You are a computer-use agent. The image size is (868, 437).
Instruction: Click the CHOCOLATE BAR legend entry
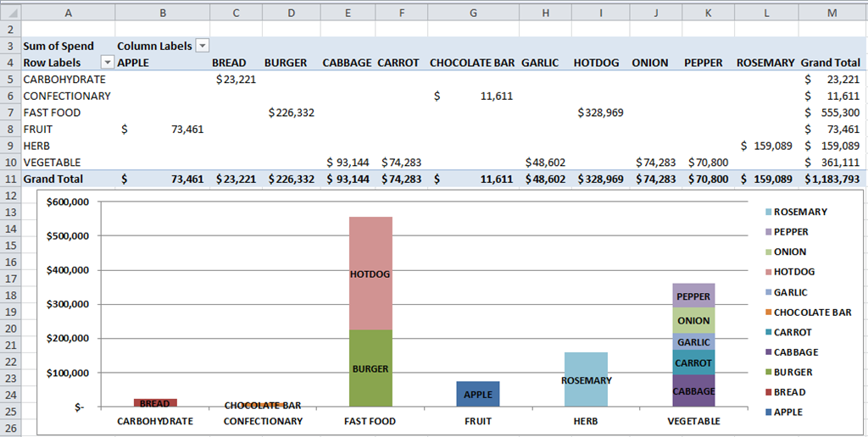(x=808, y=312)
